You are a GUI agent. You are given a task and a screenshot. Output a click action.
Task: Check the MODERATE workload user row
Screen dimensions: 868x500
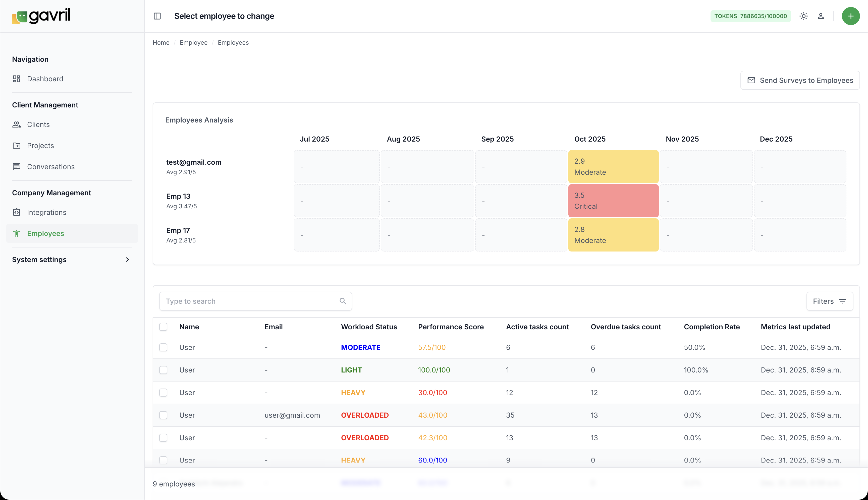pos(163,348)
